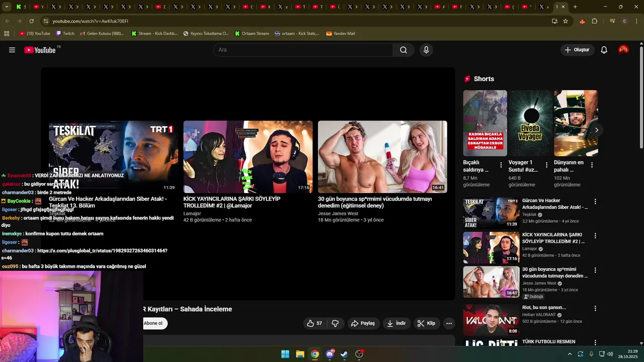Open Windows Start menu
Screen dimensions: 644x362
[285, 354]
